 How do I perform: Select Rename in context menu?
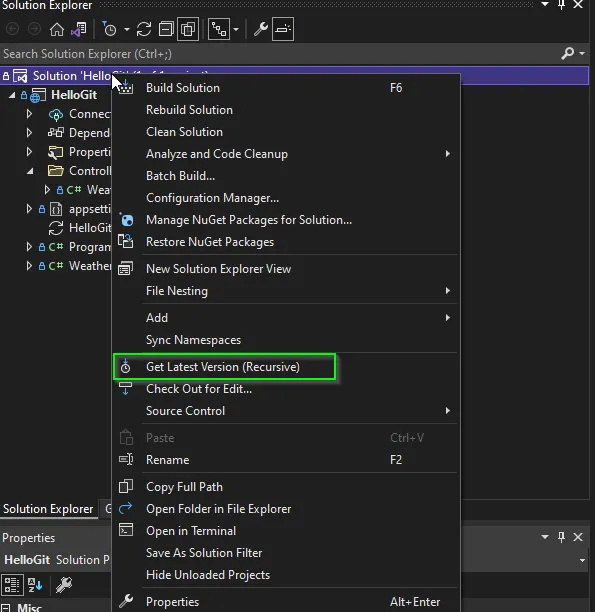tap(286, 460)
